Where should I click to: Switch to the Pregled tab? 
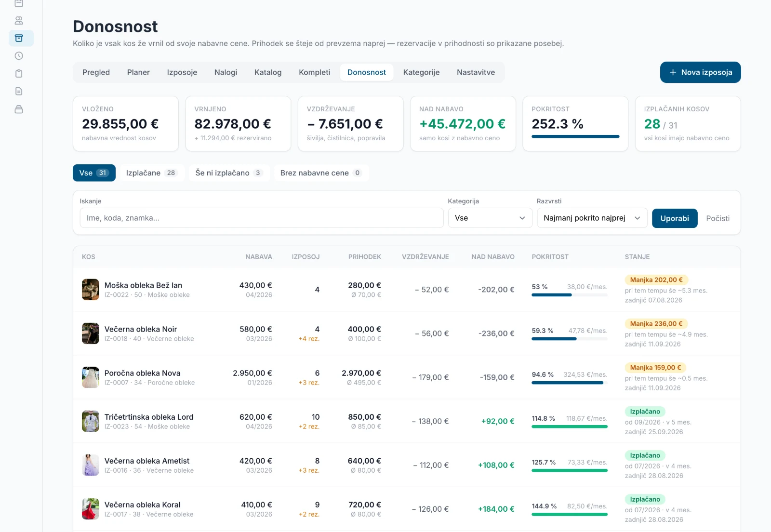point(96,72)
